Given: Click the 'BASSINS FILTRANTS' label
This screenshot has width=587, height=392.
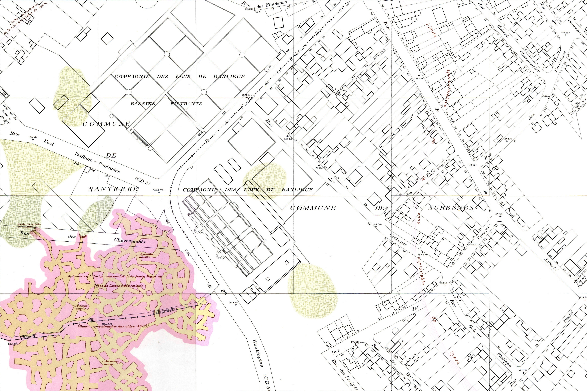Looking at the screenshot, I should 166,104.
